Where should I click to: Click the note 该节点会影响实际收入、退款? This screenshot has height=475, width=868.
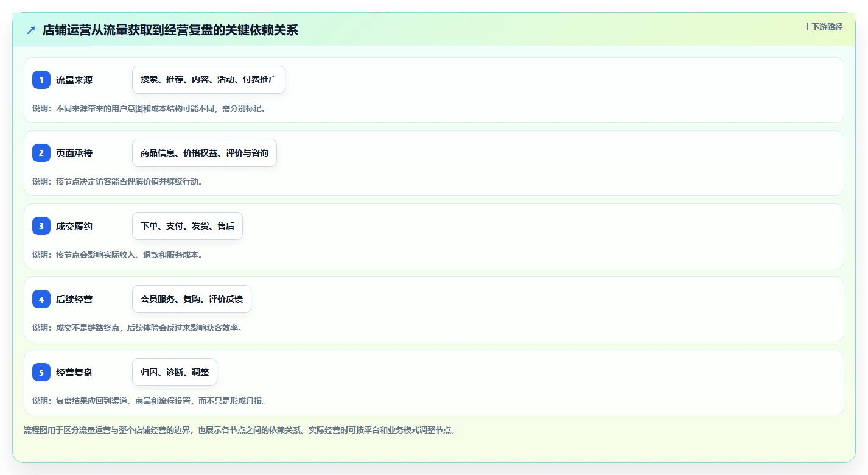(117, 255)
